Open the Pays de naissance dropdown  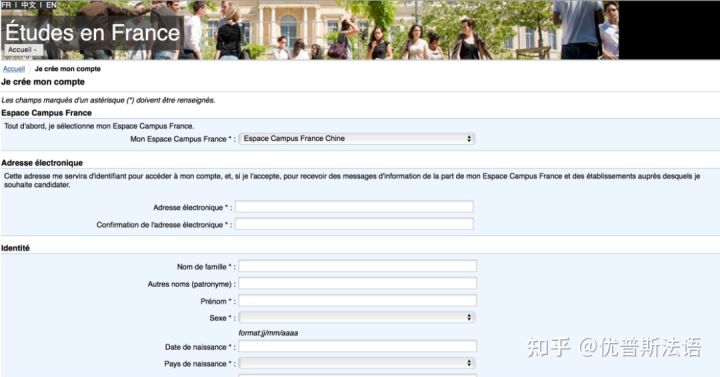tap(357, 363)
